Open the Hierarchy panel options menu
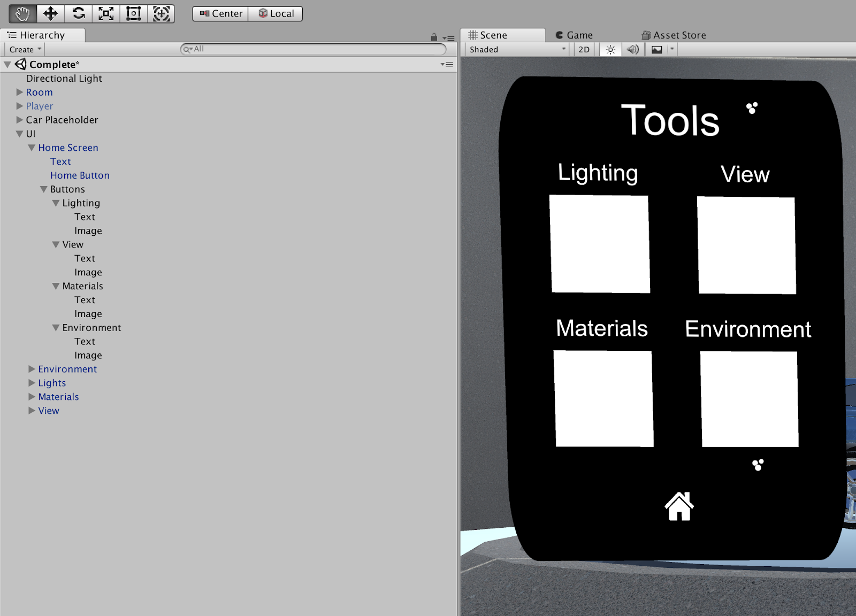Screen dimensions: 856x616 pos(449,38)
